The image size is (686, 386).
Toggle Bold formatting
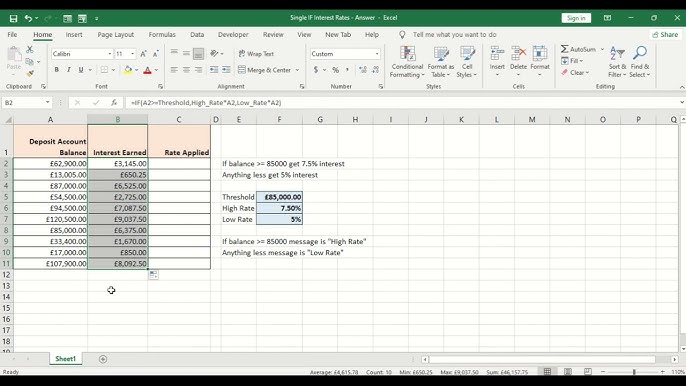tap(56, 70)
